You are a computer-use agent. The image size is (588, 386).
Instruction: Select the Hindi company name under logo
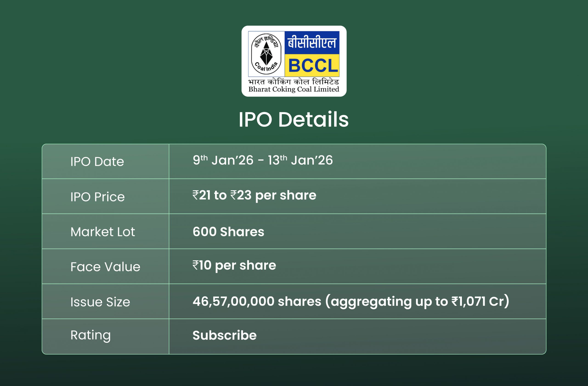[x=294, y=82]
